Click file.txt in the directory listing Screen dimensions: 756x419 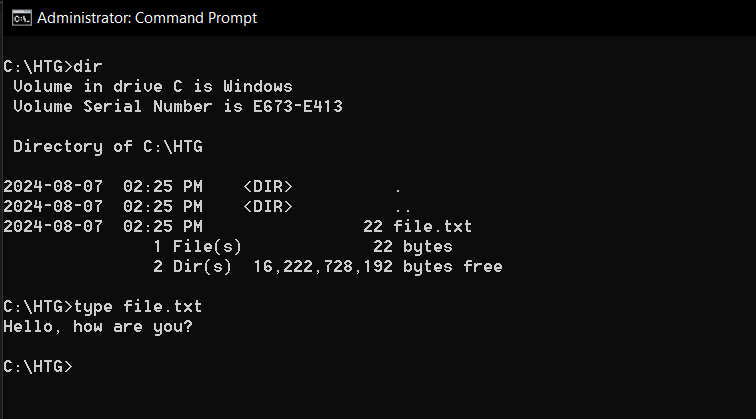[432, 227]
